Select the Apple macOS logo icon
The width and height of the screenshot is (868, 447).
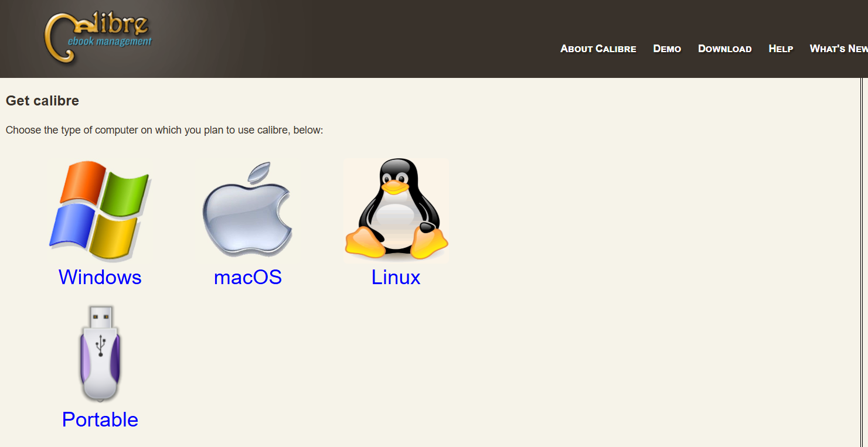[247, 210]
